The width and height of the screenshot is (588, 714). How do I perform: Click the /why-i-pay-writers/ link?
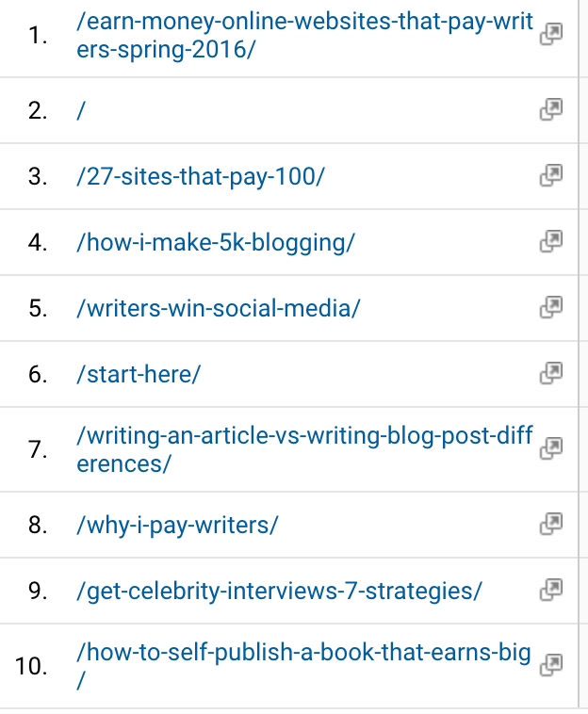177,525
